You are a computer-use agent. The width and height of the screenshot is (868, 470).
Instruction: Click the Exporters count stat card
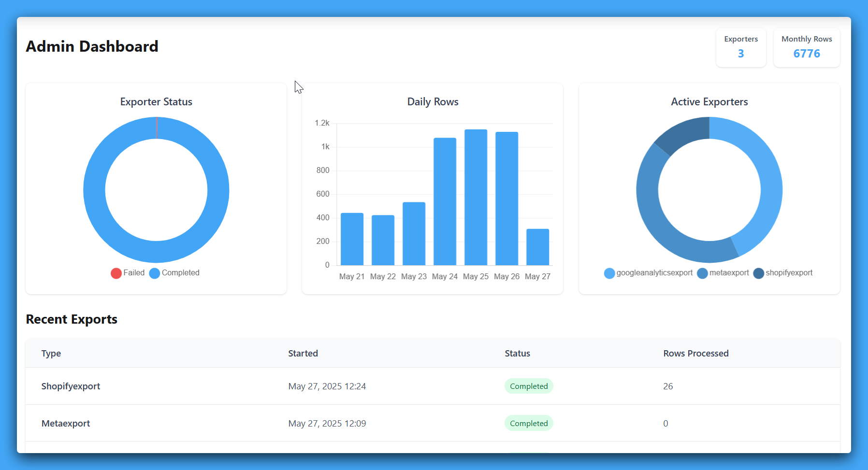point(741,47)
